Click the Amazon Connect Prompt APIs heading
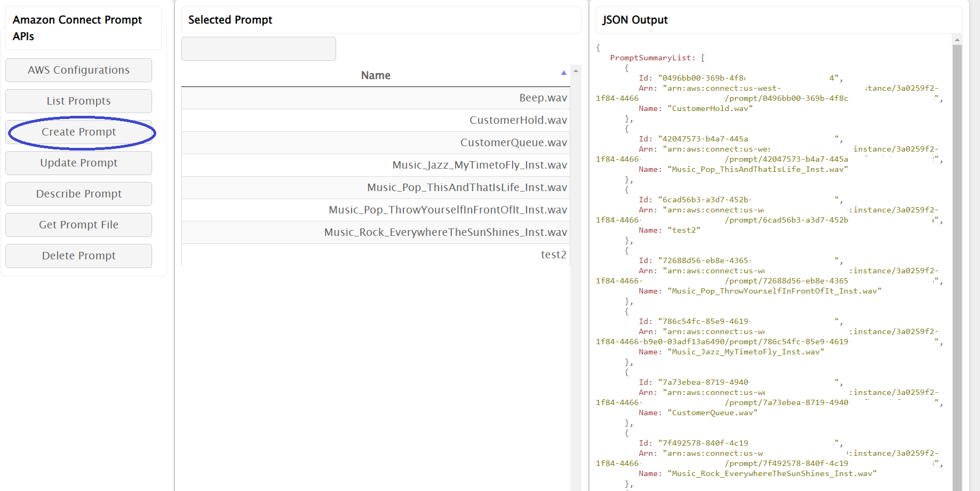Image resolution: width=980 pixels, height=491 pixels. (x=77, y=28)
